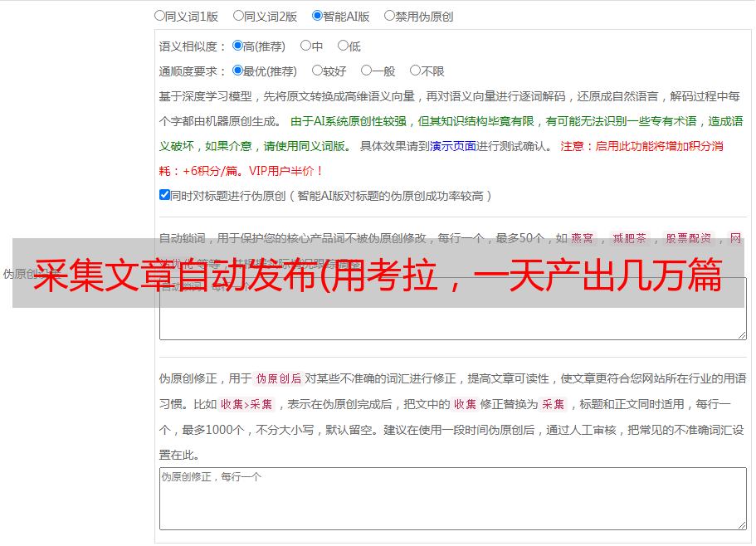Viewport: 756px width, 546px height.
Task: Click into the 伪原创修正 textarea
Action: (x=453, y=499)
